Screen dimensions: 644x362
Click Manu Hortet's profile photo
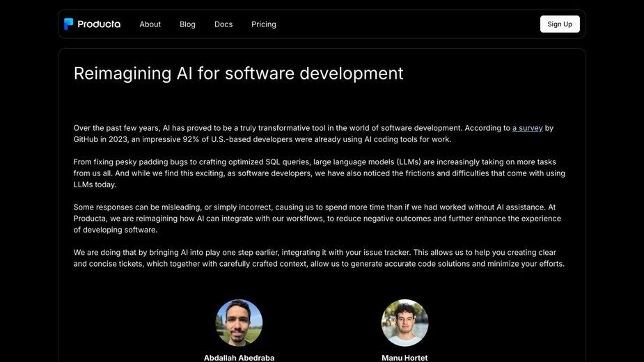click(x=405, y=322)
